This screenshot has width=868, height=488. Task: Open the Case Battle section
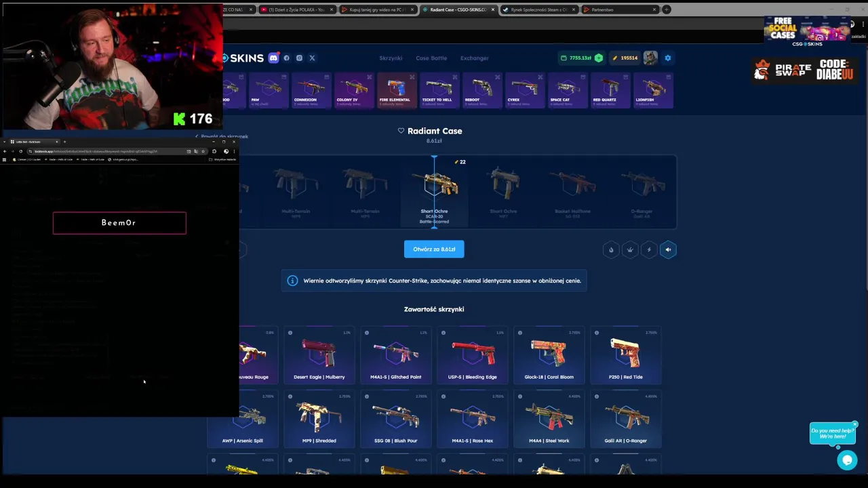(431, 58)
